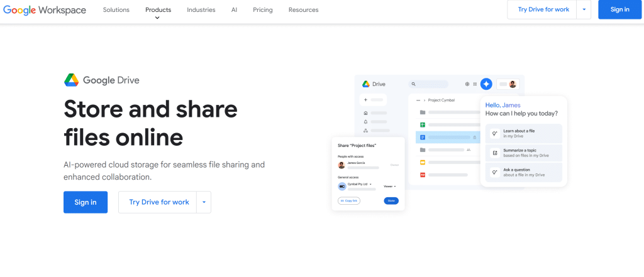Open the apps grid icon in the mockup

tap(475, 84)
